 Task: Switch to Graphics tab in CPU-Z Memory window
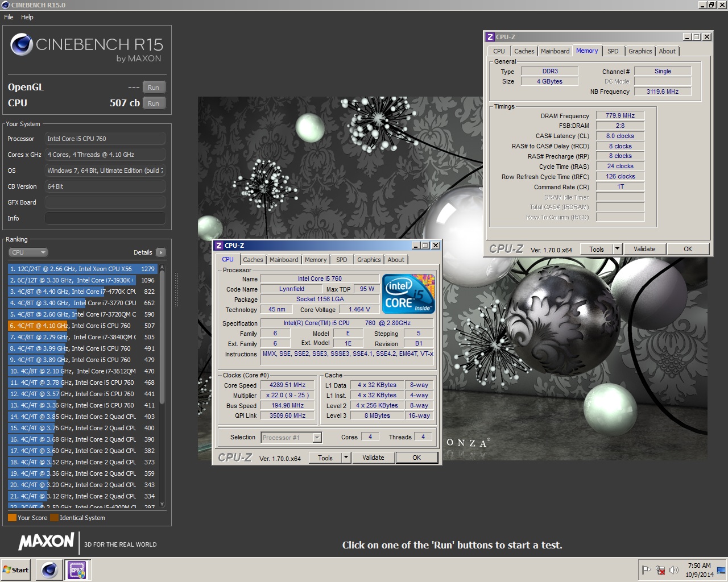(x=640, y=51)
